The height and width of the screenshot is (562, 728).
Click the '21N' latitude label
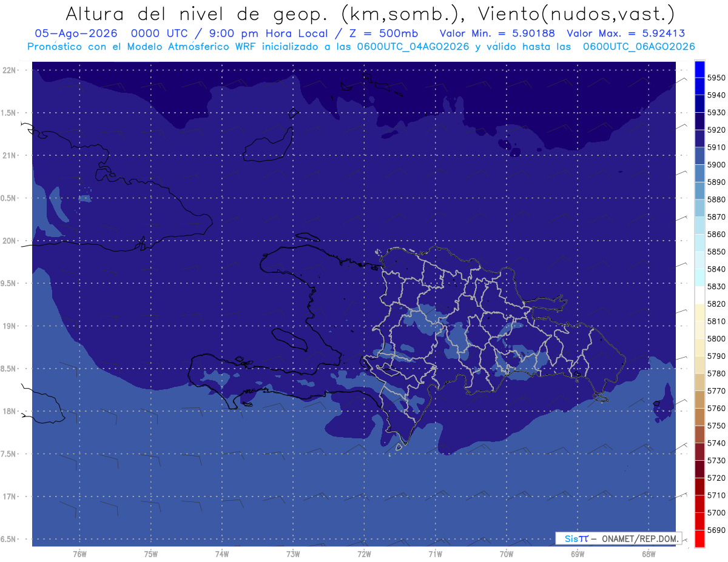tap(8, 155)
